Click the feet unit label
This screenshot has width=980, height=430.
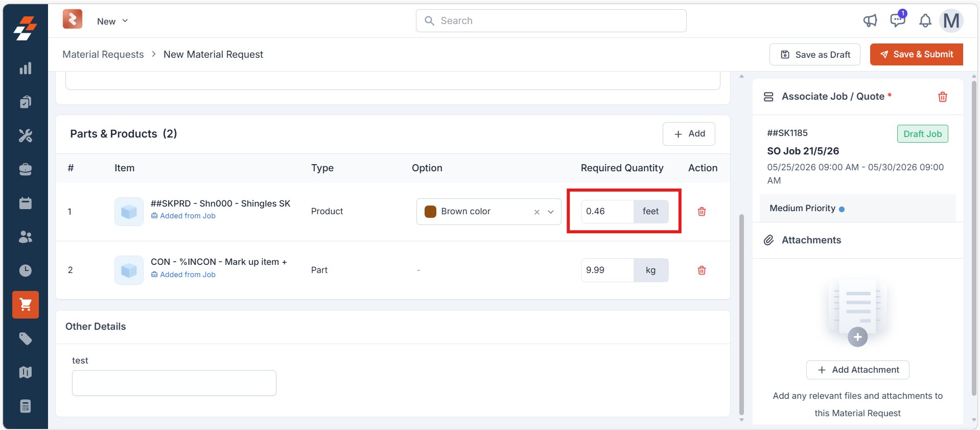coord(650,211)
